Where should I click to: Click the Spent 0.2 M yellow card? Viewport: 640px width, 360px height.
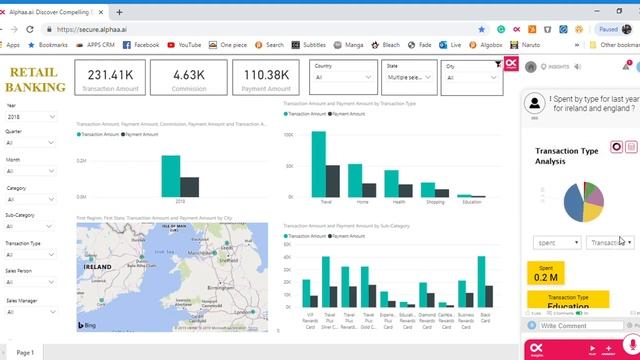(546, 273)
